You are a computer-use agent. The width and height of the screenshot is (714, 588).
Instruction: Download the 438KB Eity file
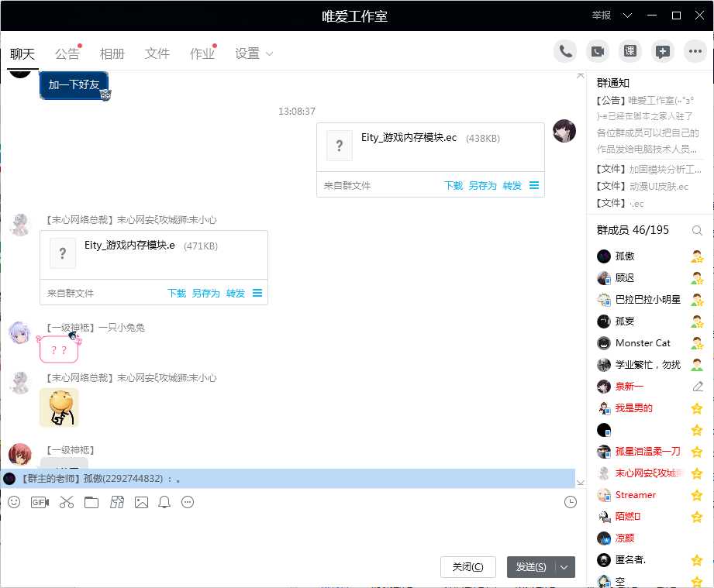[x=454, y=185]
